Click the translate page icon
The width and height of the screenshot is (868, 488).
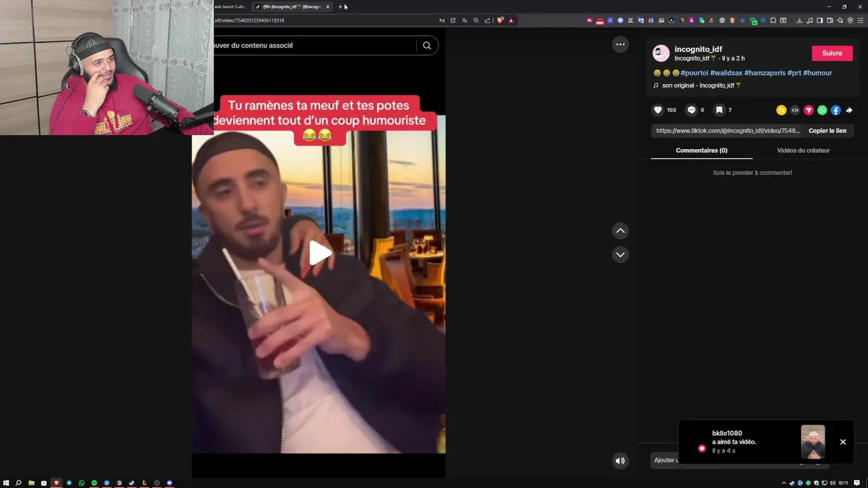point(465,20)
